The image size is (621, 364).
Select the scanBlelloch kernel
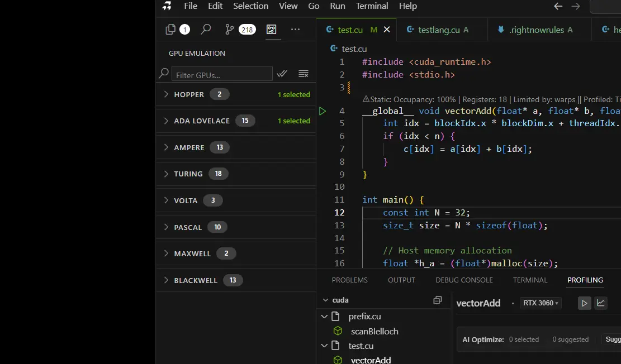(x=374, y=332)
